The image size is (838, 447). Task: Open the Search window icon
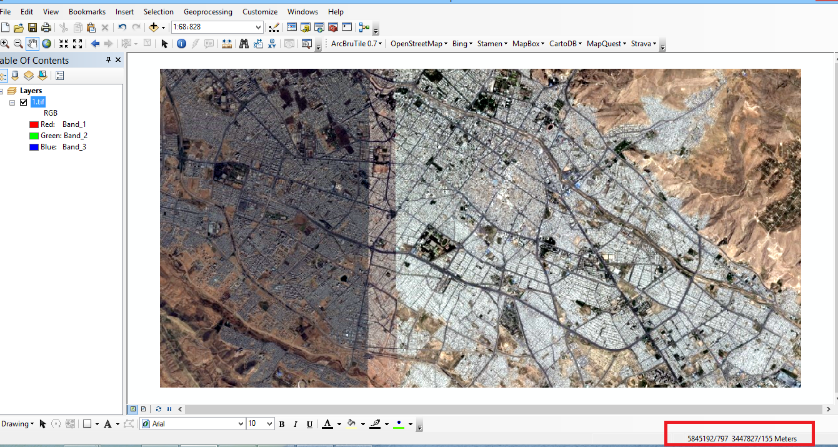[x=320, y=27]
